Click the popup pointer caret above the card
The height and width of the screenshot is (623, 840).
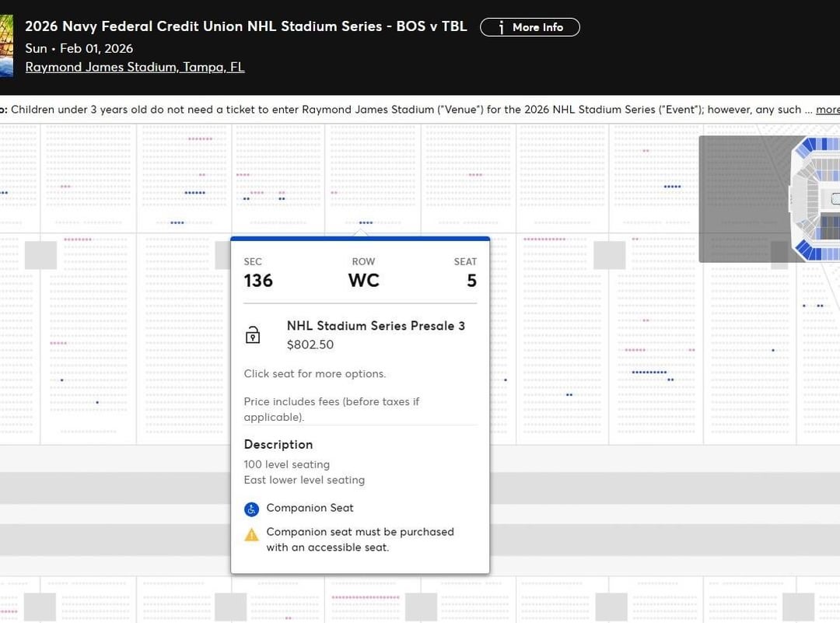(361, 231)
